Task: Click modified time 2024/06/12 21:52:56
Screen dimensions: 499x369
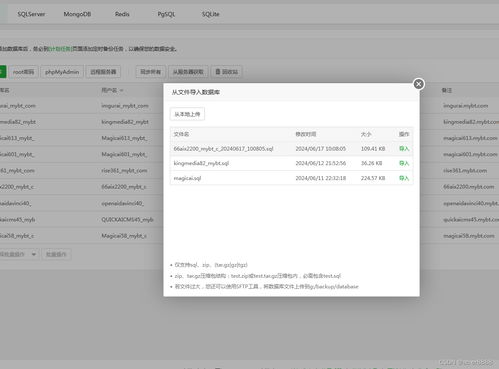Action: 321,163
